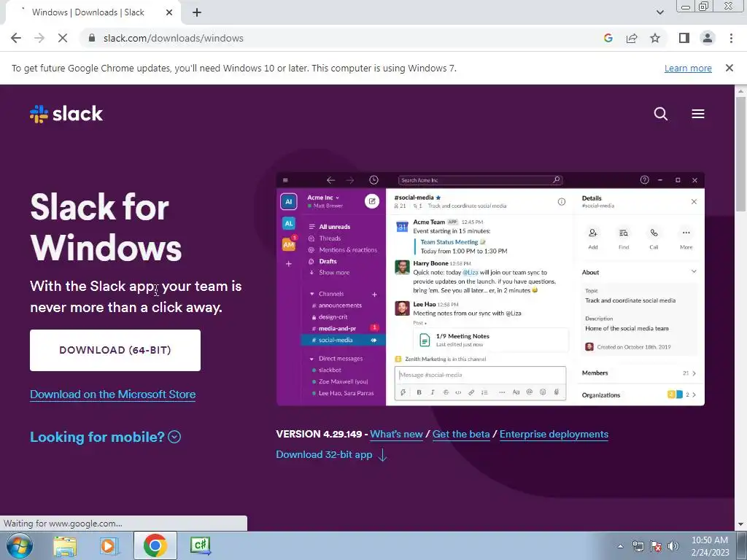Click the scrollbar down arrow
The width and height of the screenshot is (747, 560).
click(740, 524)
